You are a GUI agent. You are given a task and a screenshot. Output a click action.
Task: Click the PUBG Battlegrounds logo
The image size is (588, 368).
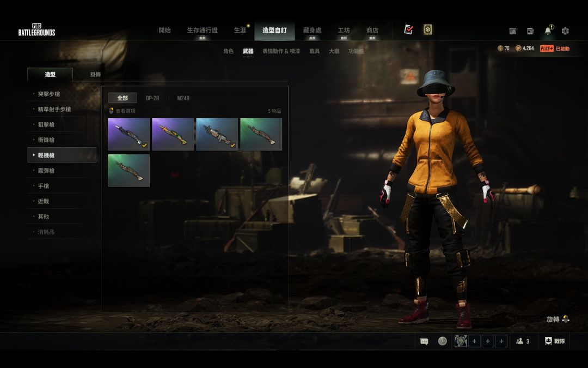(37, 29)
